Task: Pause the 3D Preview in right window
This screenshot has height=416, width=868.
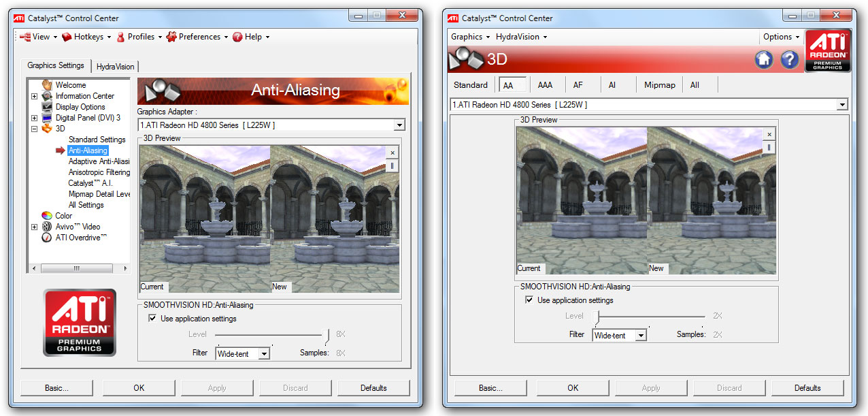Action: 769,147
